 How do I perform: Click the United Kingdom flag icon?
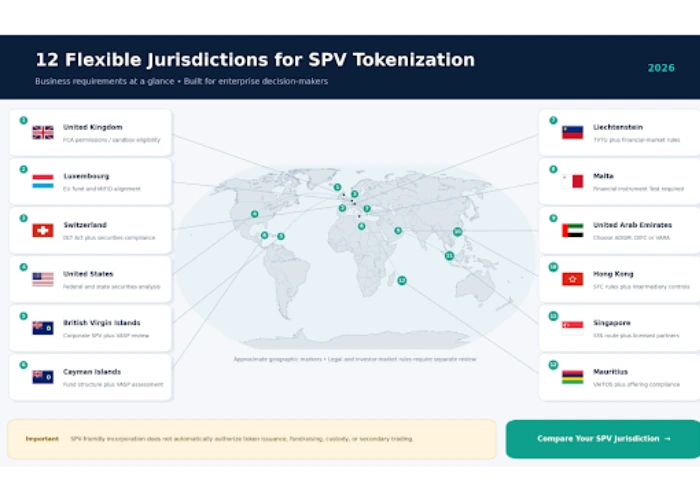pyautogui.click(x=43, y=133)
